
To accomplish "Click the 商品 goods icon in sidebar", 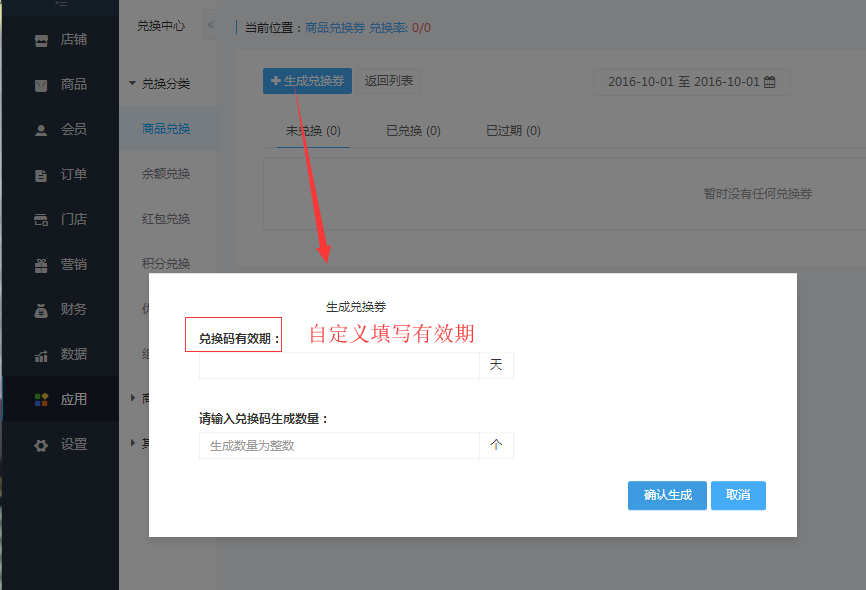I will click(x=41, y=85).
